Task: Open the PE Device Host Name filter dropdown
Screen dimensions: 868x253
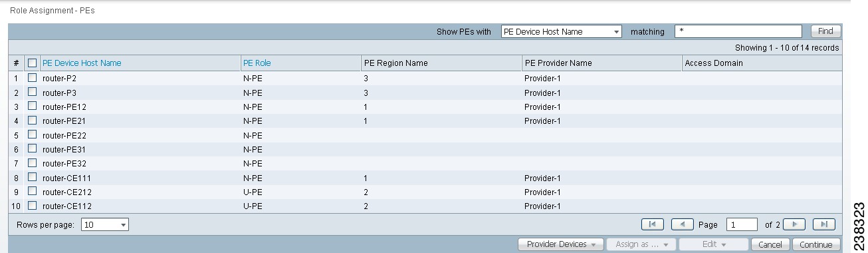Action: [562, 31]
